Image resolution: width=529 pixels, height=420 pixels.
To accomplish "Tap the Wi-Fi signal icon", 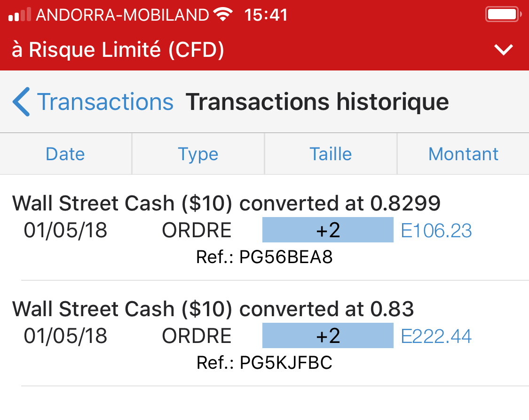I will click(223, 15).
